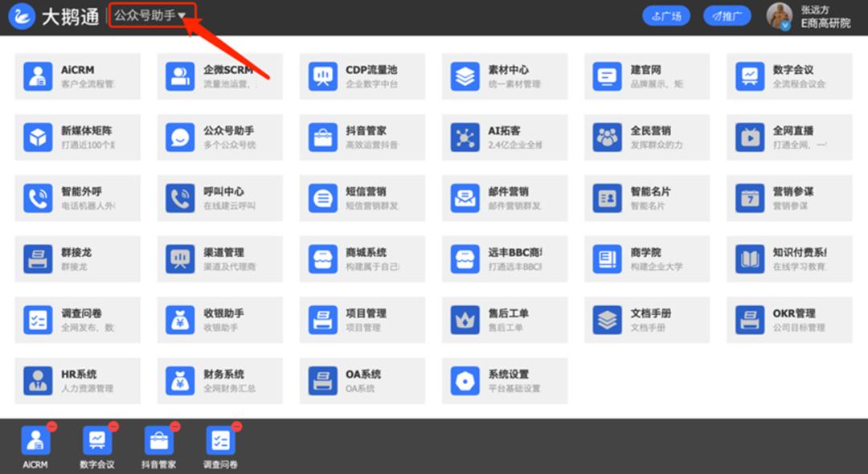Viewport: 868px width, 474px height.
Task: Open the 新媒体矩阵 media matrix app
Action: point(77,137)
